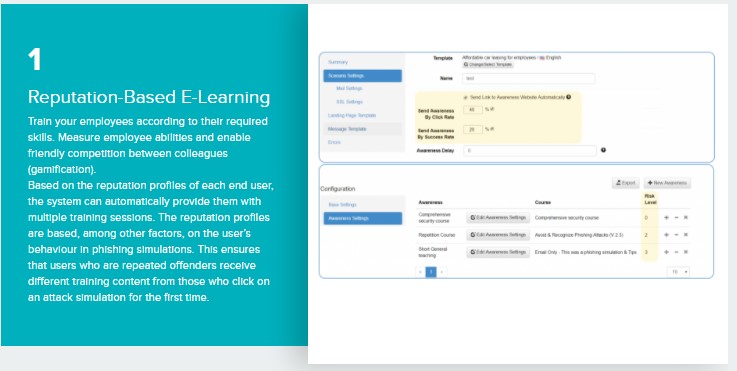Open help icon beside Awareness Delay field
The height and width of the screenshot is (371, 737).
click(603, 150)
